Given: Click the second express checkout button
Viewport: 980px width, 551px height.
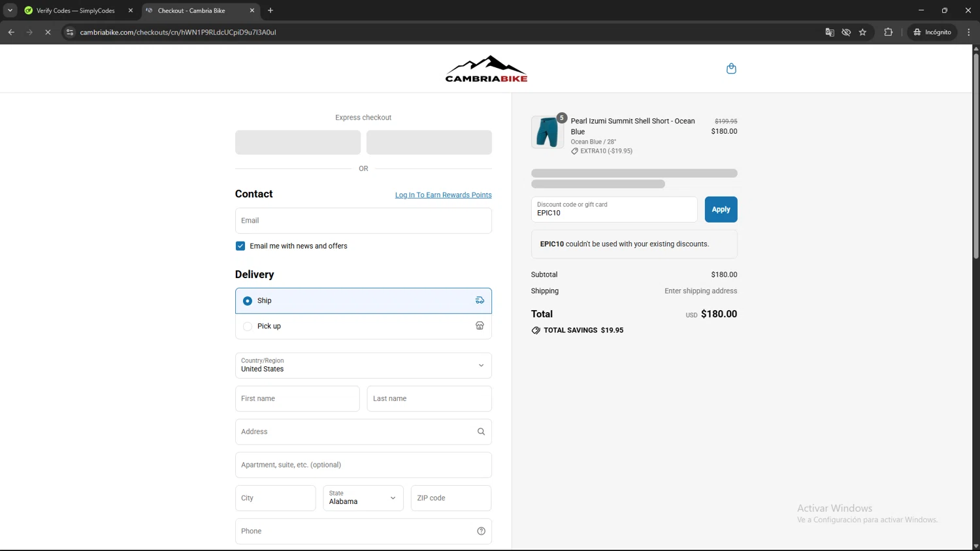Looking at the screenshot, I should pyautogui.click(x=429, y=142).
